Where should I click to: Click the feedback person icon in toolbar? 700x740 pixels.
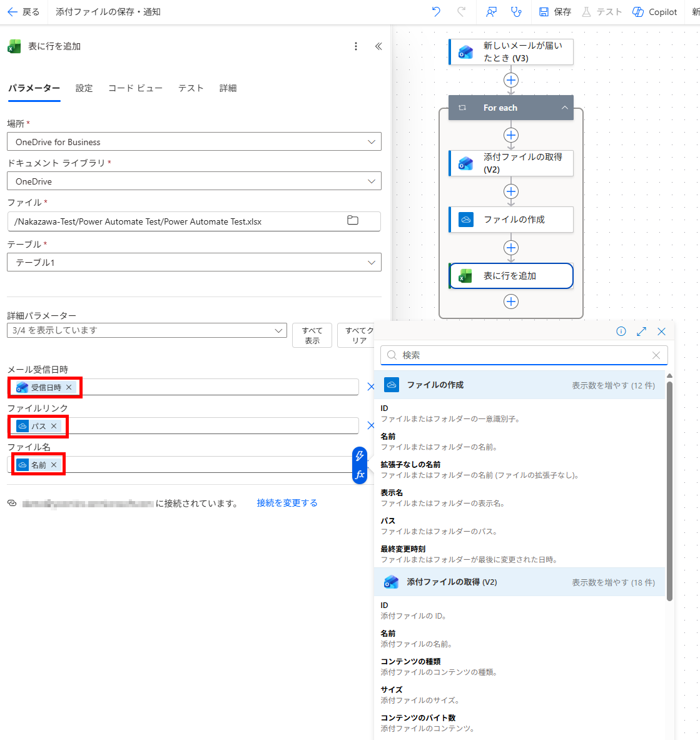click(x=491, y=12)
